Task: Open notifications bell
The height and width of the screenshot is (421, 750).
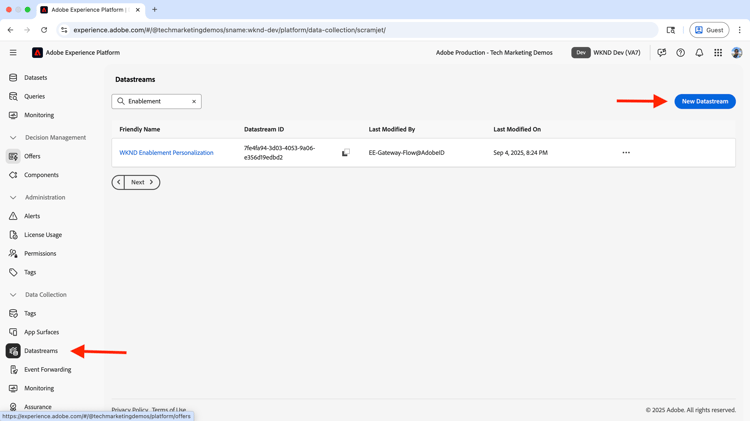Action: [699, 53]
